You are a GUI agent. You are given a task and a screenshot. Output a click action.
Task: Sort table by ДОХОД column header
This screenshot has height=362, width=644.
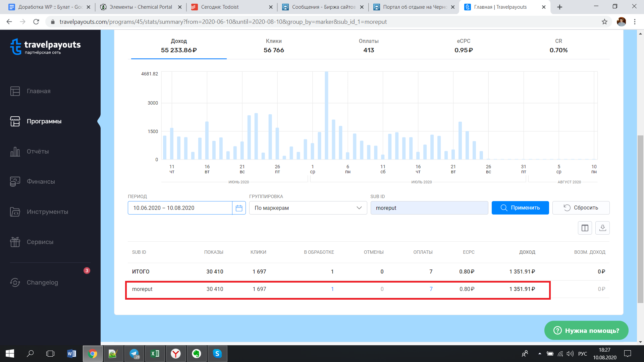(527, 252)
